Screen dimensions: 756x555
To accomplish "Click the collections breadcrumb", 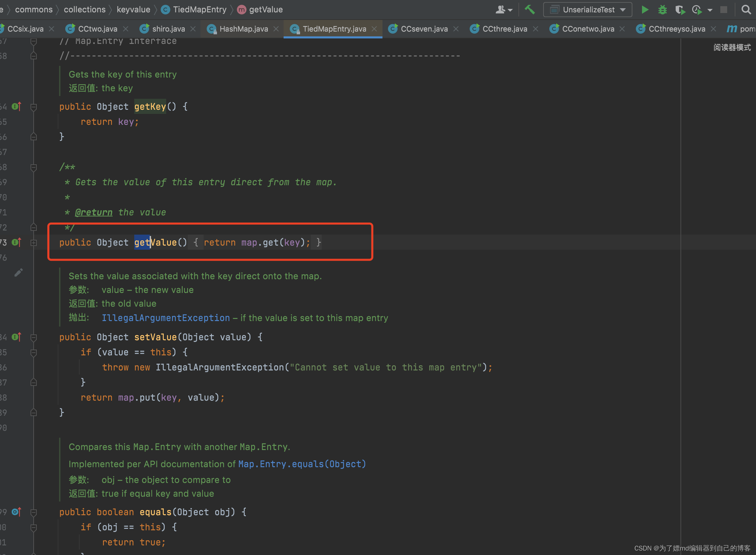I will tap(85, 10).
